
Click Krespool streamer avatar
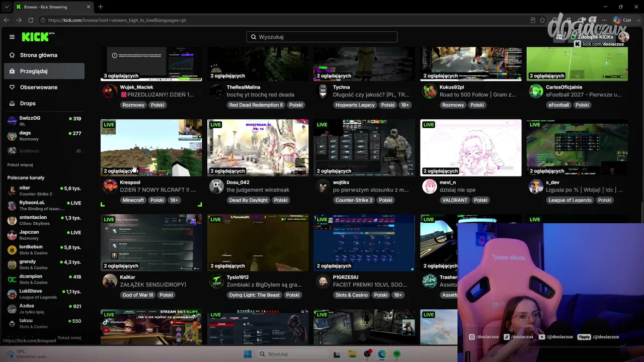coord(110,187)
